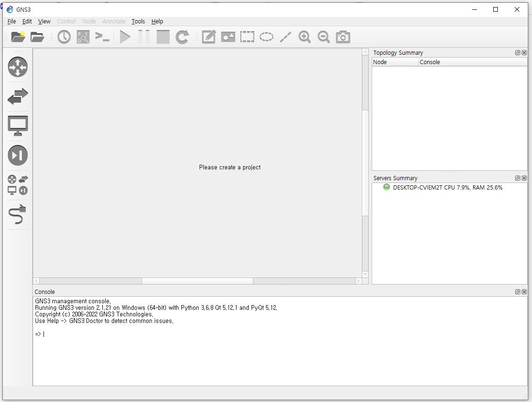Add a note annotation icon
This screenshot has width=532, height=402.
(x=208, y=37)
